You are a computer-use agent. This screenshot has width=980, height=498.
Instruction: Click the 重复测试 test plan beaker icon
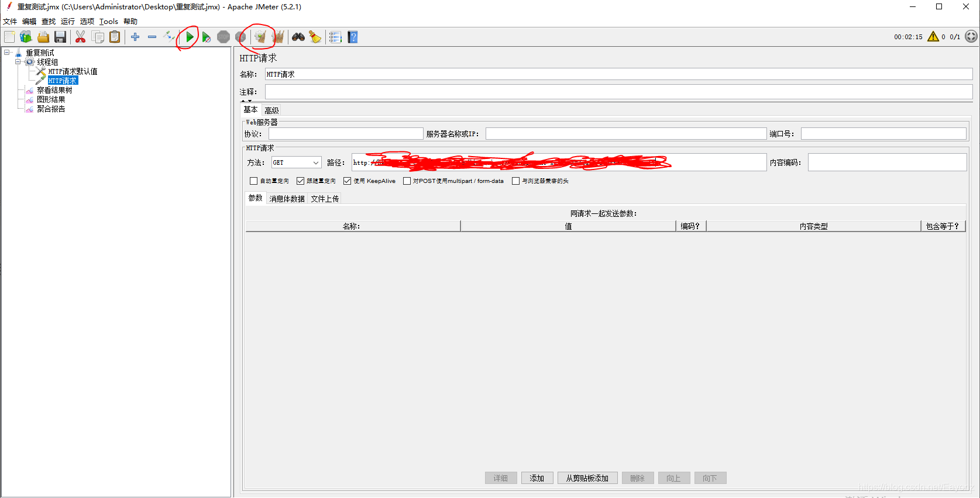(18, 53)
